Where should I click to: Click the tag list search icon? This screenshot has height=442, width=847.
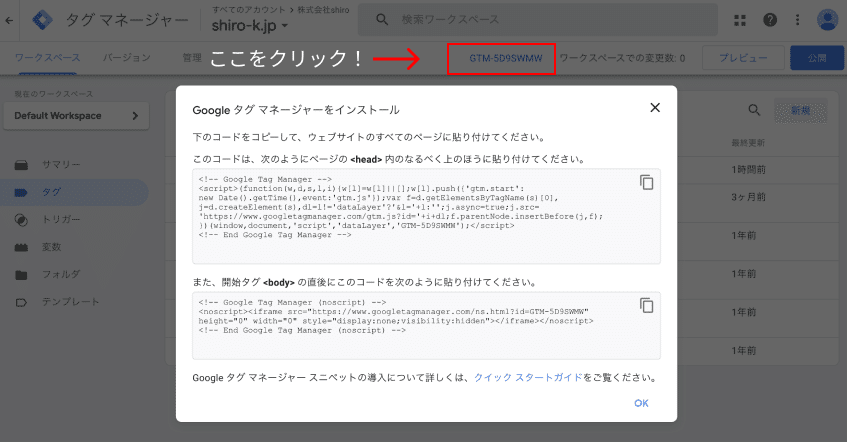(754, 110)
